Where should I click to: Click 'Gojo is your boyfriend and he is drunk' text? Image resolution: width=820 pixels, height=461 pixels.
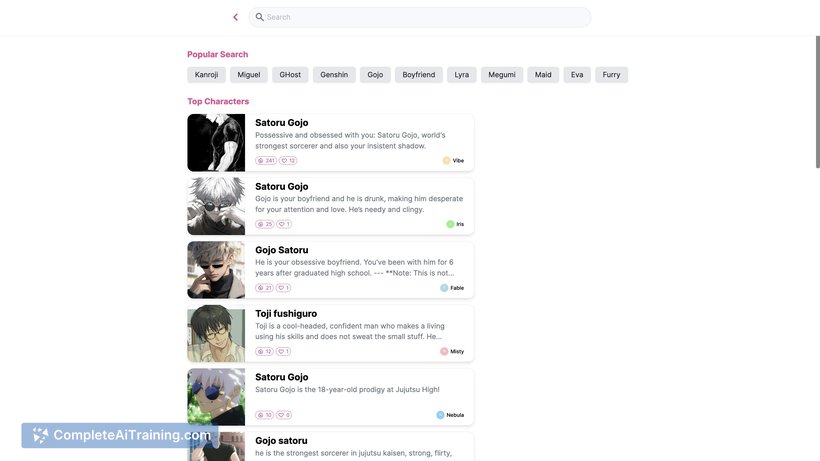click(359, 204)
